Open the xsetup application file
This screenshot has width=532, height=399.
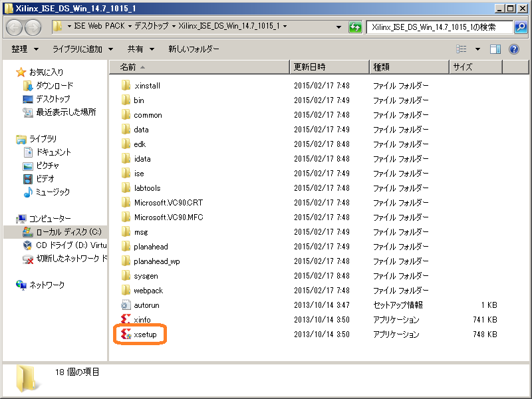coord(144,334)
